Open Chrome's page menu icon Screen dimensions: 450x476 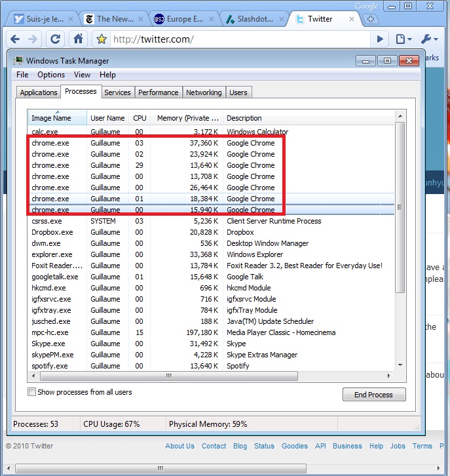click(x=404, y=39)
